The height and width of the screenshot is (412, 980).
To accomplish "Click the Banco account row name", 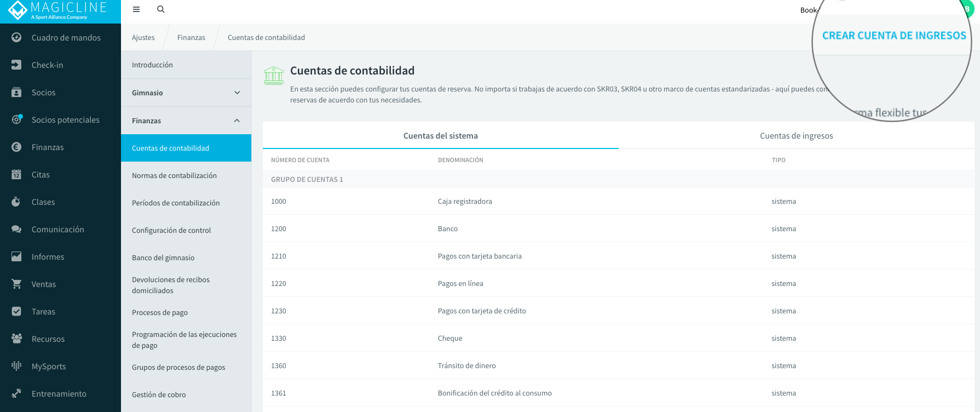I will click(448, 228).
